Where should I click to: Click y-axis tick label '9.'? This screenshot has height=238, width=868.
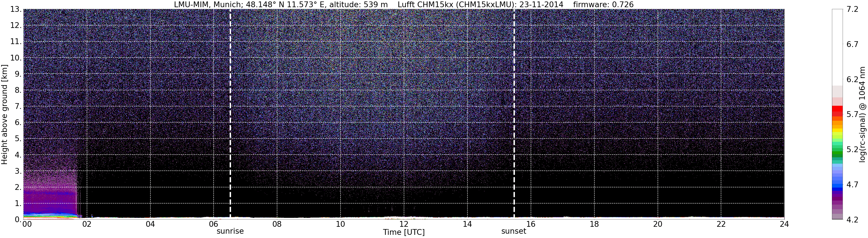pos(18,74)
